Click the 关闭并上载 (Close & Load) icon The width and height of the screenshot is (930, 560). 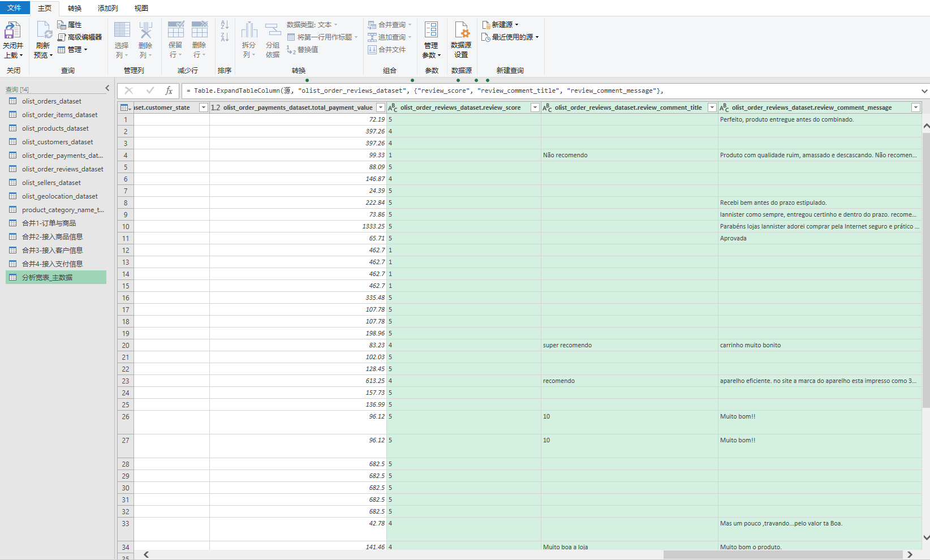click(x=12, y=31)
